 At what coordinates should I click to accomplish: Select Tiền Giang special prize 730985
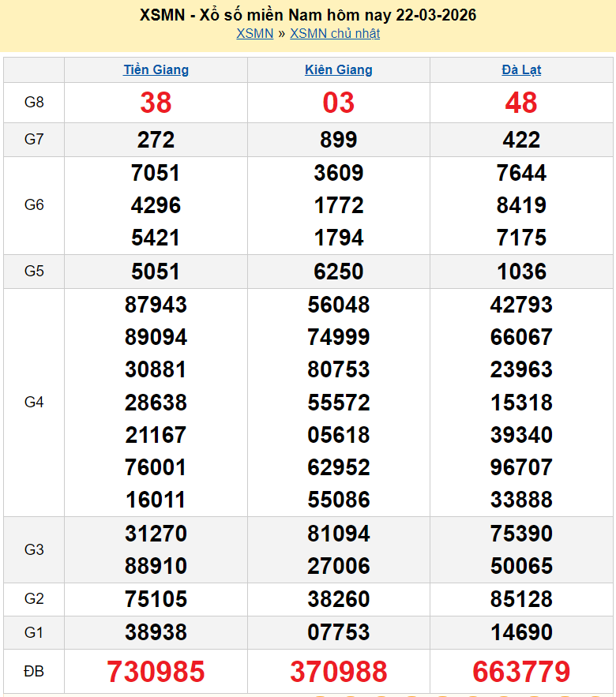coord(156,672)
